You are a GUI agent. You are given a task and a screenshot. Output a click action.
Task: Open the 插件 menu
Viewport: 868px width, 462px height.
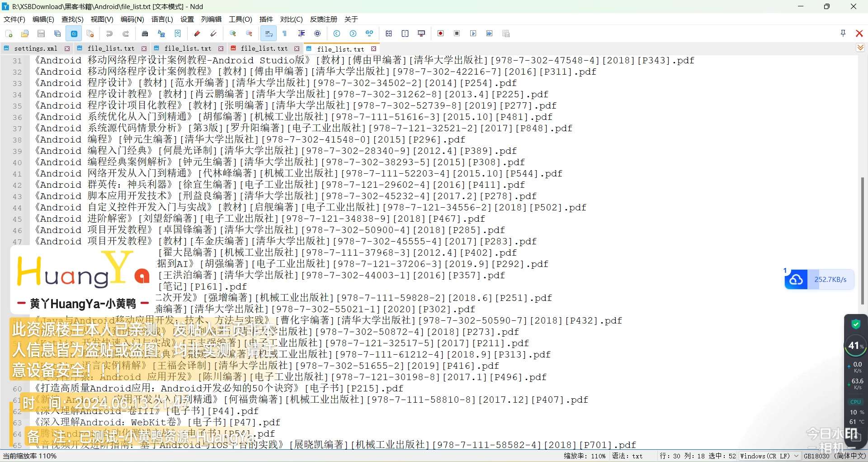tap(266, 19)
